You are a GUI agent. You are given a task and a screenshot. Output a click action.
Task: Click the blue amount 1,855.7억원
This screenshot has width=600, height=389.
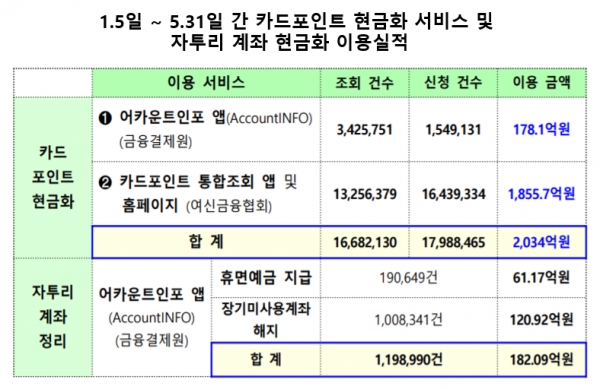pos(541,194)
